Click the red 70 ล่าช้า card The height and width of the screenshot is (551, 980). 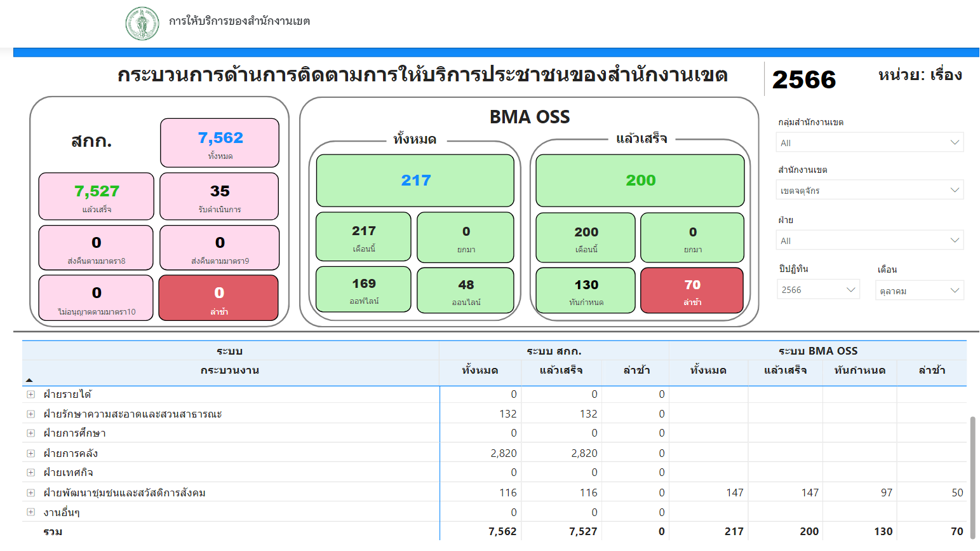click(x=692, y=290)
